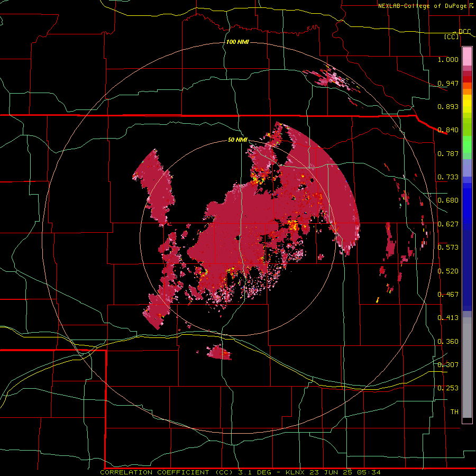476x476 pixels.
Task: Click the gray segment of the color bar
Action: [x=467, y=368]
